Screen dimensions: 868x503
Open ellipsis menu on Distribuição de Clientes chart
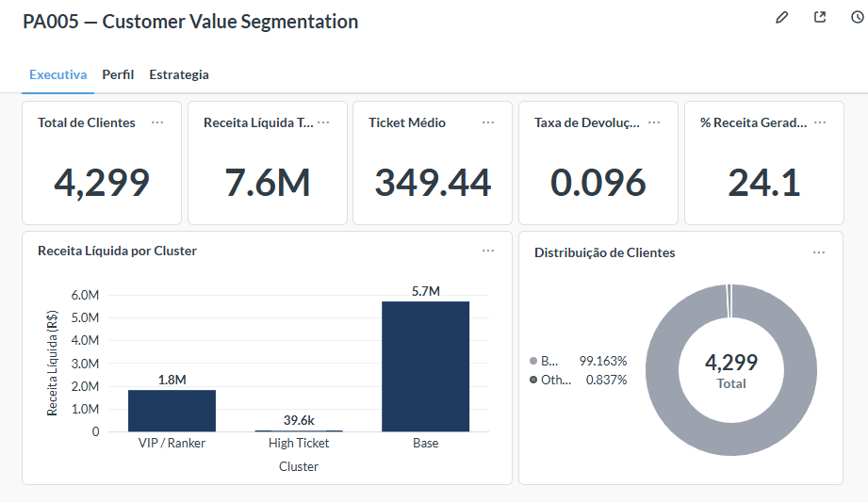[819, 252]
